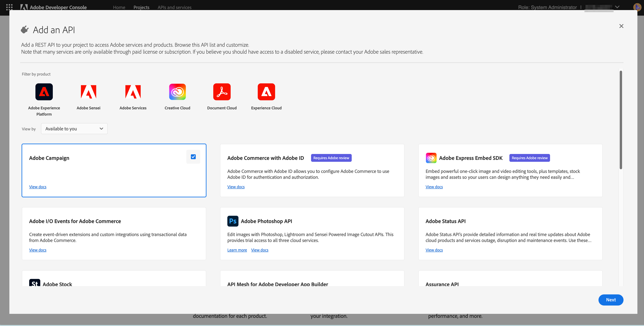
Task: Select the Adobe Services product icon
Action: (x=133, y=92)
